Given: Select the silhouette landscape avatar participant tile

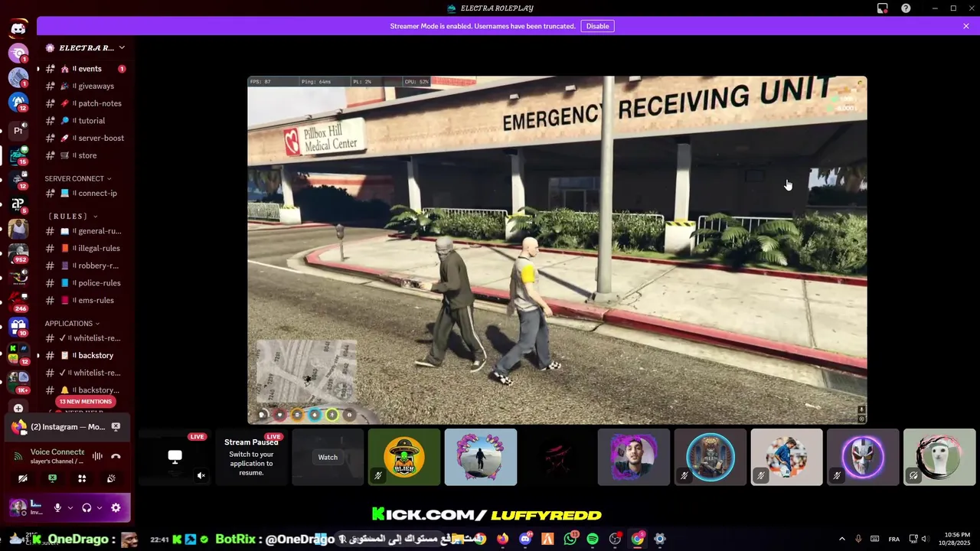Looking at the screenshot, I should tap(481, 457).
